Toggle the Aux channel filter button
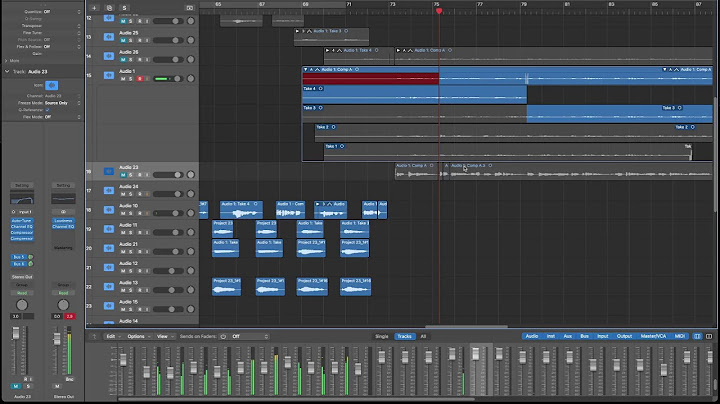Viewport: 720px width, 404px height. (x=568, y=337)
